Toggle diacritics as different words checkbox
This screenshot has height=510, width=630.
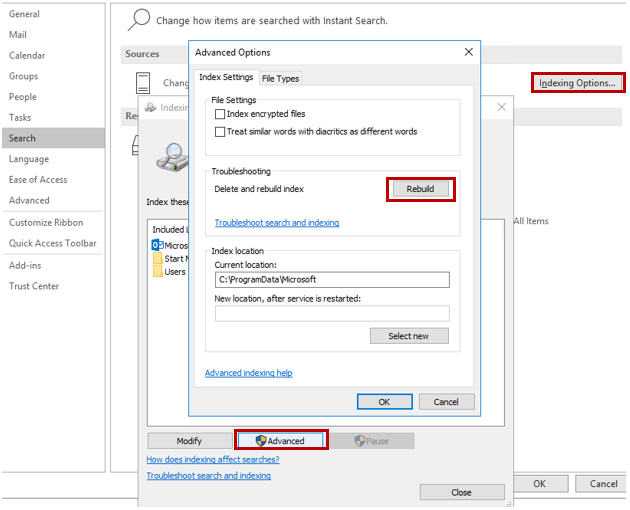coord(220,132)
